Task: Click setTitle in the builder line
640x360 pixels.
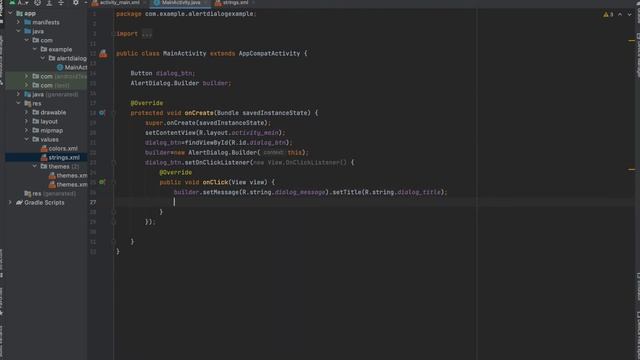Action: pyautogui.click(x=347, y=192)
